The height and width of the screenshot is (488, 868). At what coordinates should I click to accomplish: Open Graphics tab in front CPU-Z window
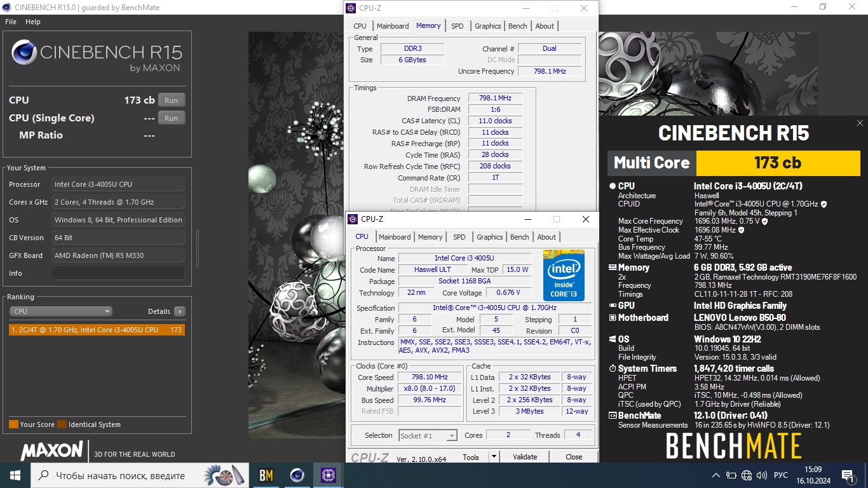(490, 237)
